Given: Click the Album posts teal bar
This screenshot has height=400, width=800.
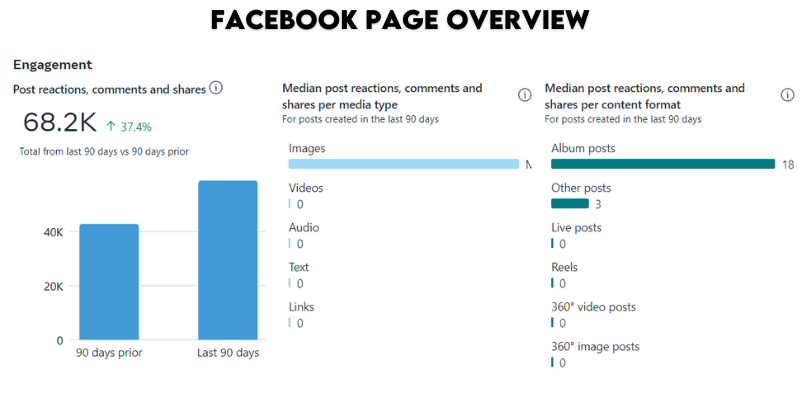Looking at the screenshot, I should point(663,164).
